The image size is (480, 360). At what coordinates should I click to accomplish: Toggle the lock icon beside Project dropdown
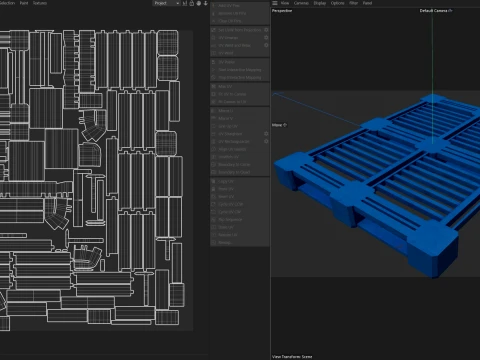pos(192,3)
